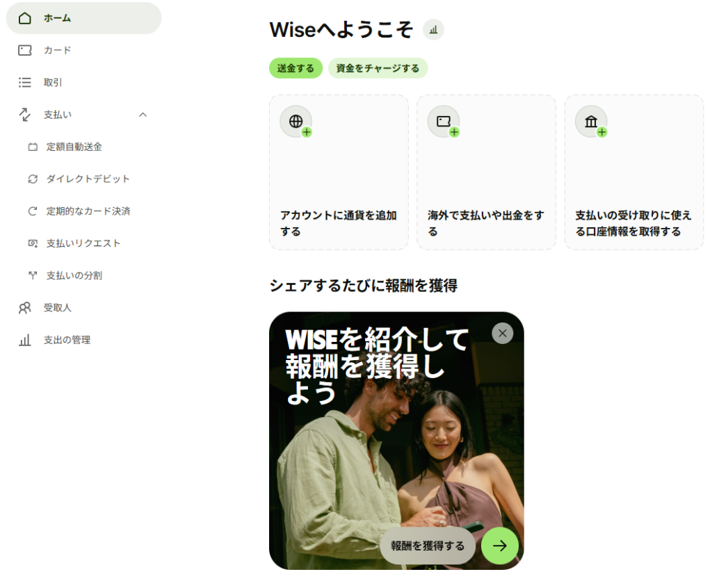Click the 支払いリクエスト icon
This screenshot has width=712, height=588.
pos(33,243)
